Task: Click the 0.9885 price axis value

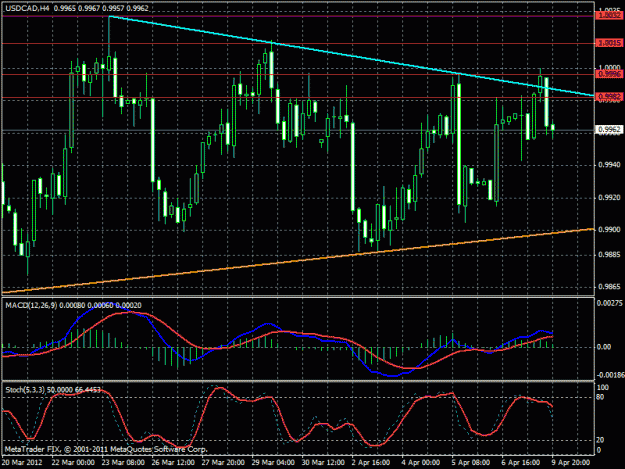Action: (609, 254)
